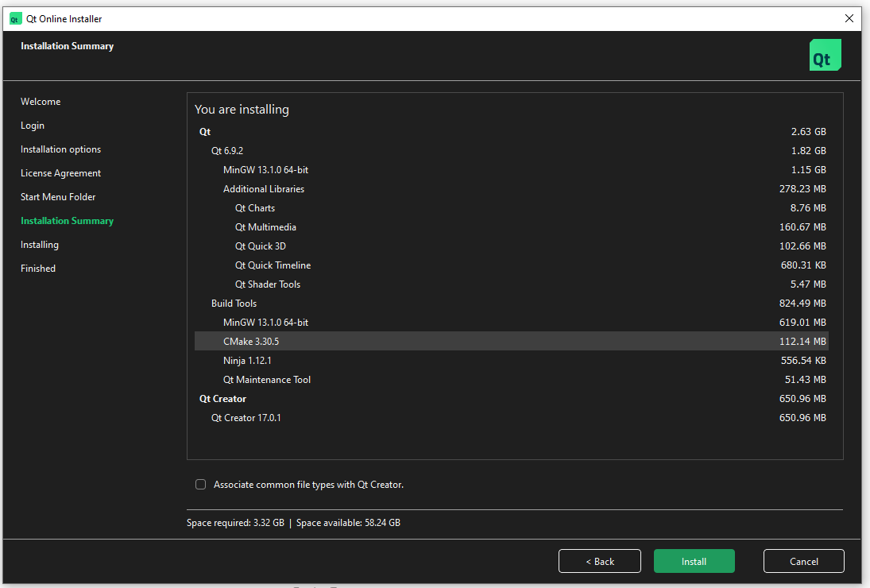Click the Installation Summary header title

(x=67, y=46)
